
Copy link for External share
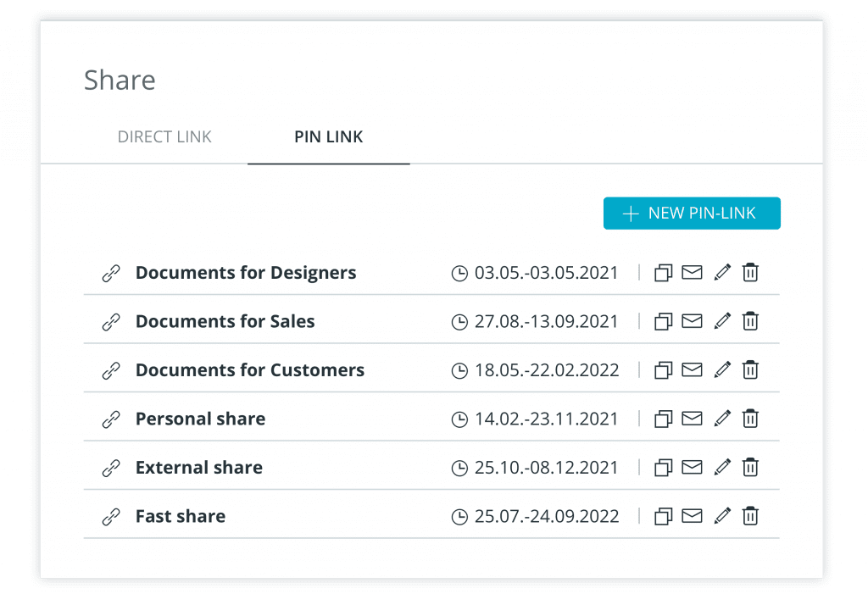663,467
